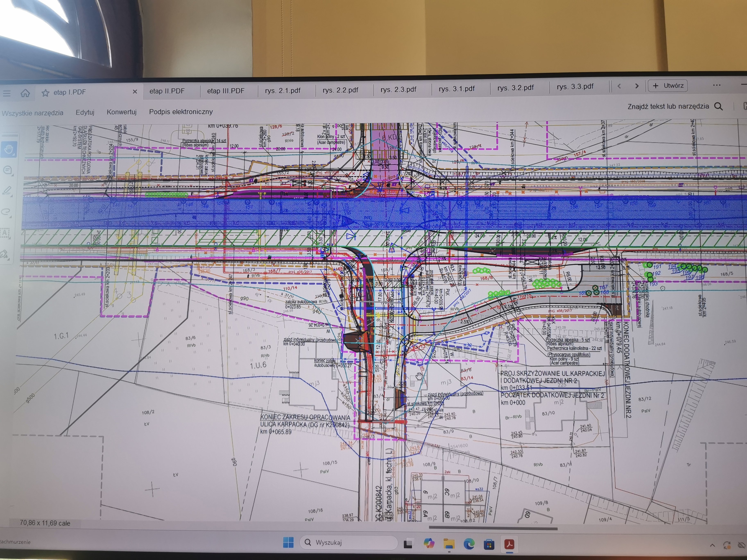Viewport: 747px width, 560px height.
Task: Click Znajdź tekst lub narzędzia search field
Action: [x=668, y=106]
